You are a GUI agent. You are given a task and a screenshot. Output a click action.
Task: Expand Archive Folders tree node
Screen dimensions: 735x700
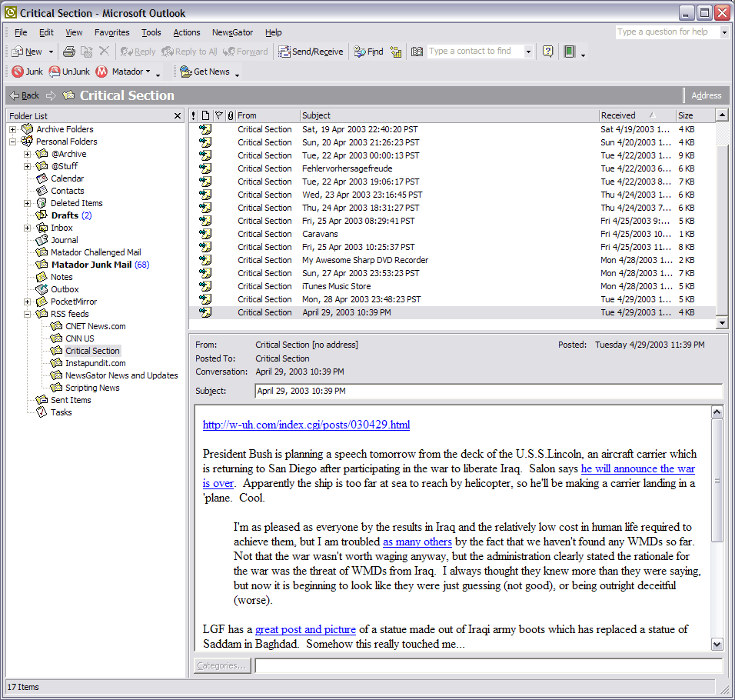click(12, 129)
